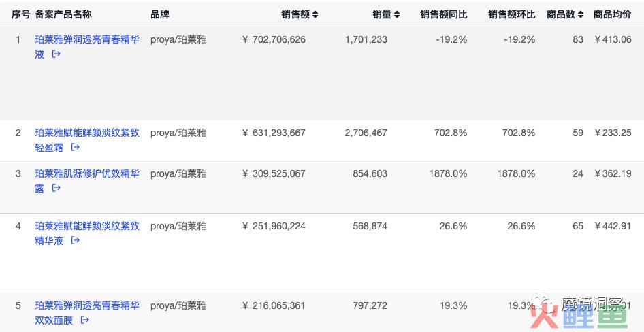
Task: Click external link icon beside 轻盈霜
Action: point(76,147)
